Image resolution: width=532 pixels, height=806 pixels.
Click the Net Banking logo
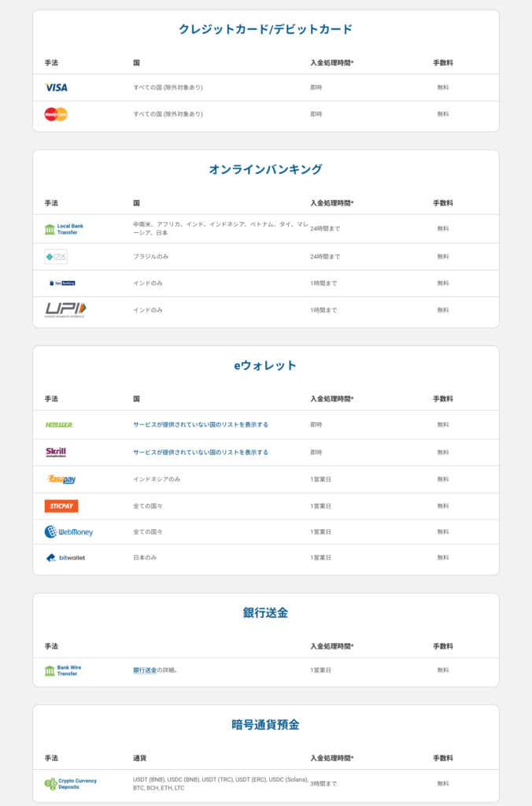[62, 283]
